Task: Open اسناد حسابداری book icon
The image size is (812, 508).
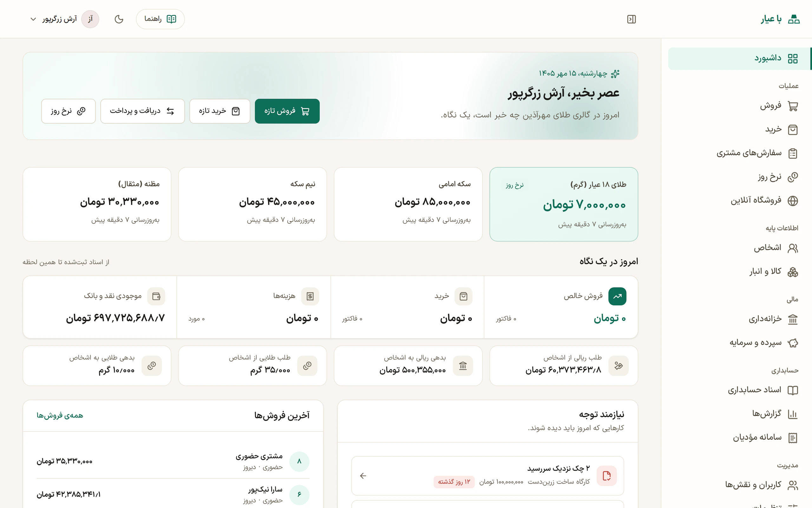Action: (793, 391)
